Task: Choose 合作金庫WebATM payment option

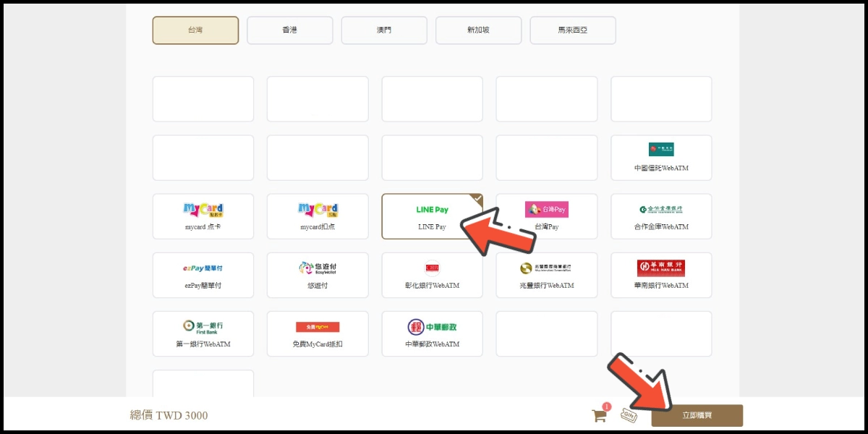Action: [661, 216]
